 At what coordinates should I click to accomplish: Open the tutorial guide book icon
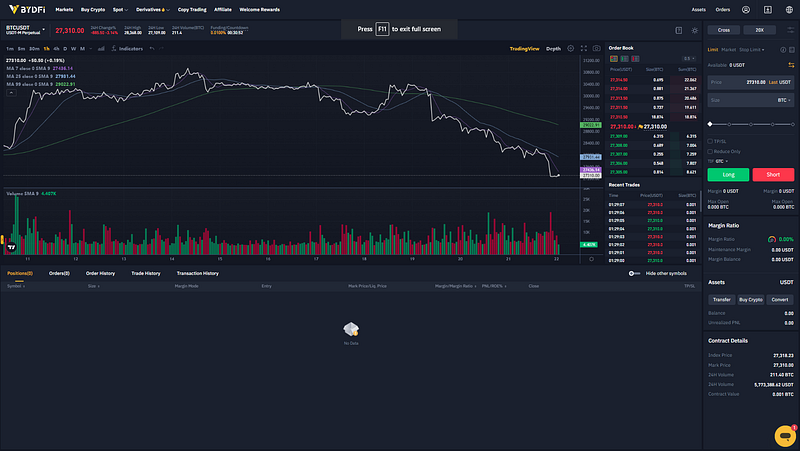tap(679, 31)
